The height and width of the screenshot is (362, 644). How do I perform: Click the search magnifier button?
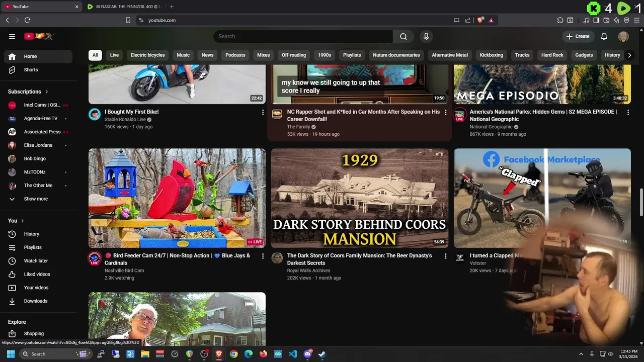404,36
